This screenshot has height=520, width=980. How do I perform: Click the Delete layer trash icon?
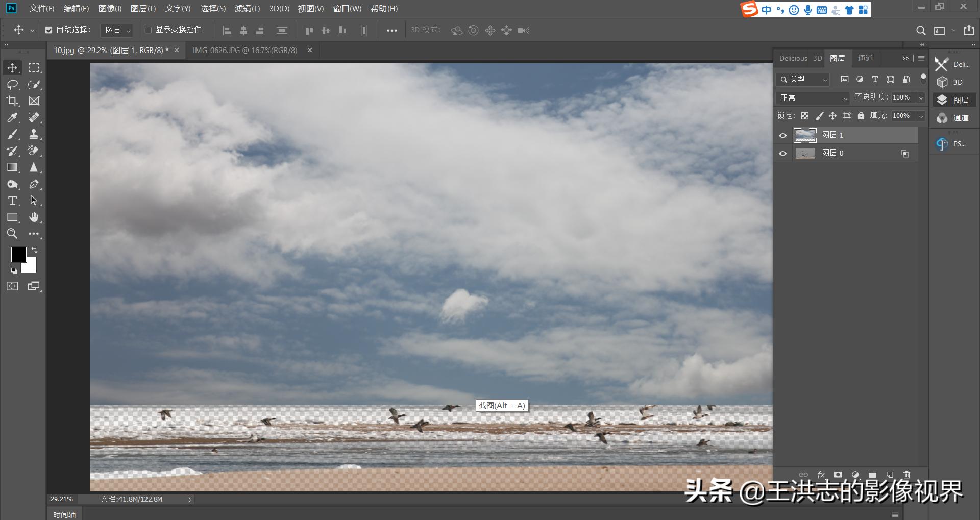907,475
